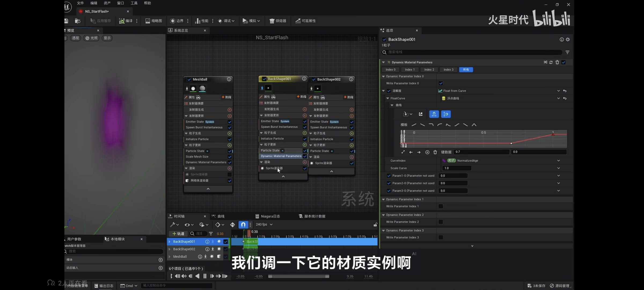The height and width of the screenshot is (290, 644).
Task: Click the 光照 lighting button in preview
Action: coord(91,38)
